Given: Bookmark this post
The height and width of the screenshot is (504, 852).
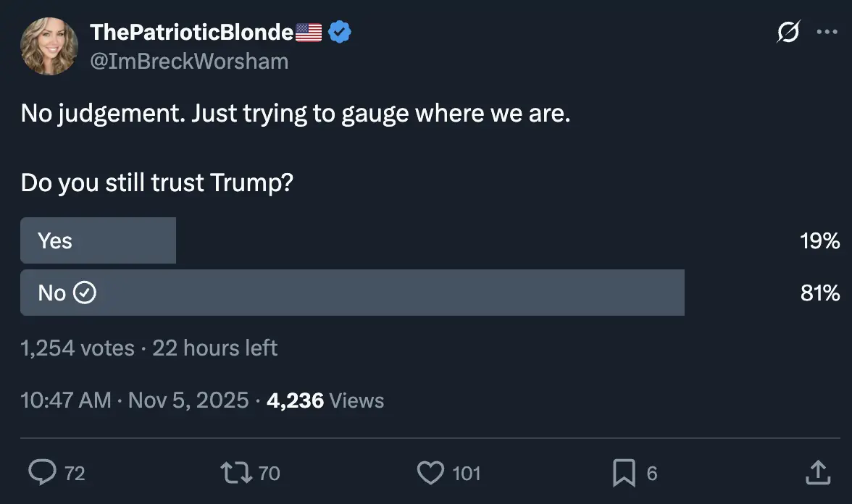Looking at the screenshot, I should tap(623, 473).
